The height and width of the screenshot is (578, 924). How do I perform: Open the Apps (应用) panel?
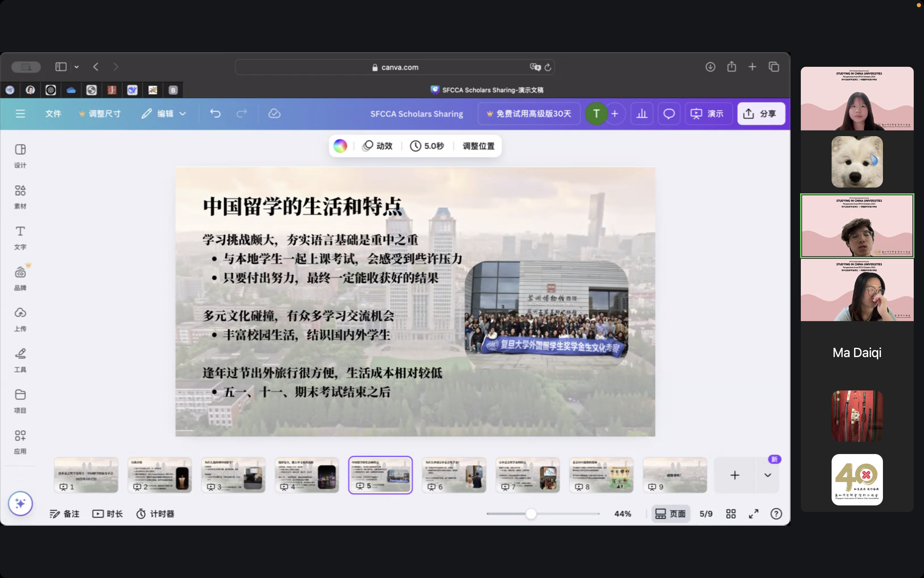[20, 442]
